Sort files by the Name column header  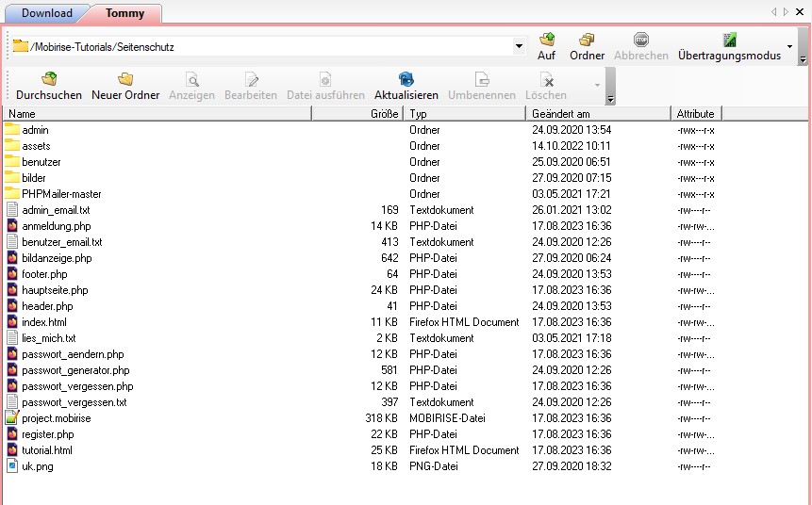point(156,114)
